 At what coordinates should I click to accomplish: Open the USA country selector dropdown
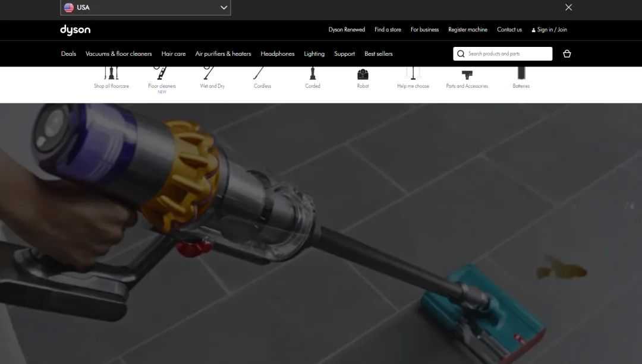tap(146, 7)
